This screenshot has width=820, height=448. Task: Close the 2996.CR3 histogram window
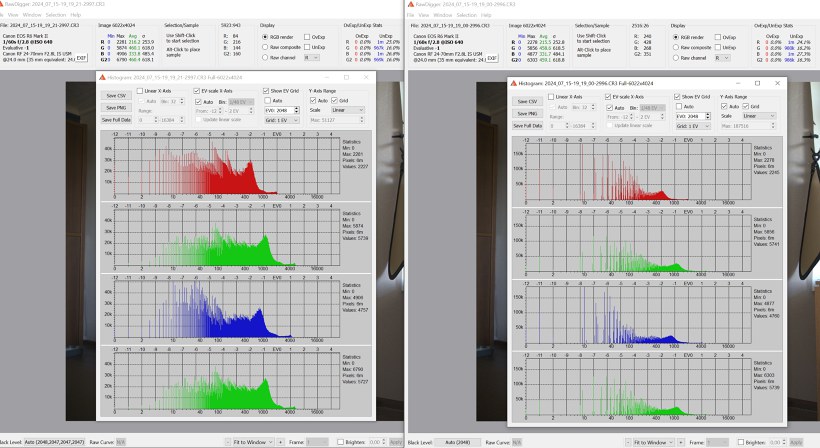point(778,83)
